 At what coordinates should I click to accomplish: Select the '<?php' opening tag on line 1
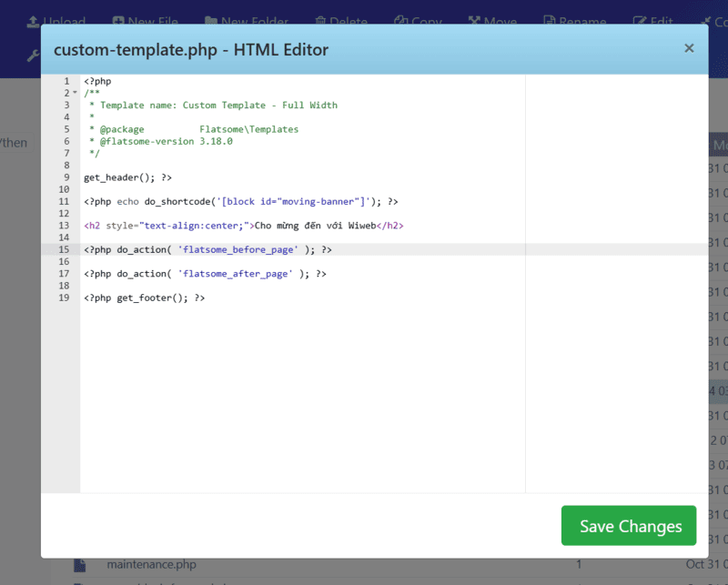pyautogui.click(x=97, y=81)
